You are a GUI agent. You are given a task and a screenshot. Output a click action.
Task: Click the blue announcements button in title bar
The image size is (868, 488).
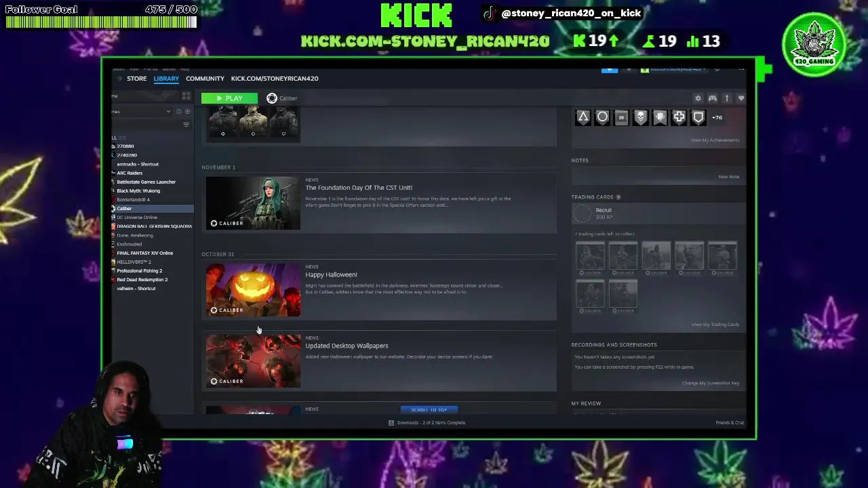610,69
